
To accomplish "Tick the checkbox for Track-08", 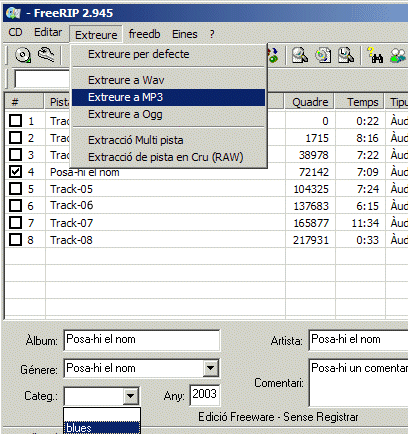I will [15, 240].
